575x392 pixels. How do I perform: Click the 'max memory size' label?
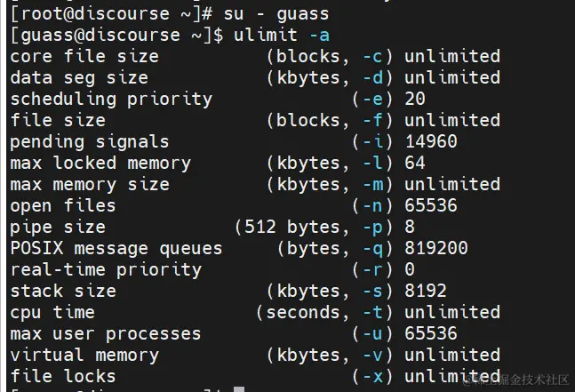click(90, 185)
